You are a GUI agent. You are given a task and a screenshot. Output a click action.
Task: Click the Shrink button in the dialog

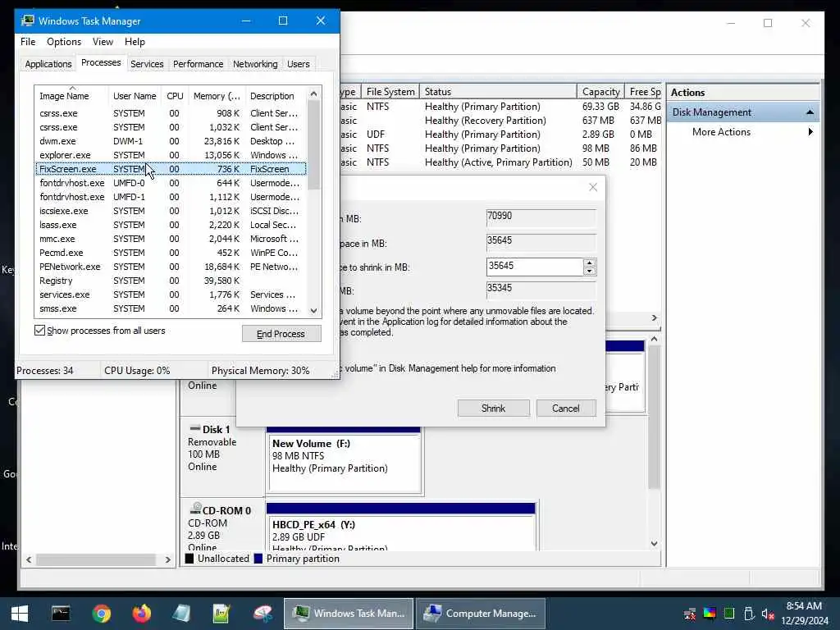click(x=493, y=409)
